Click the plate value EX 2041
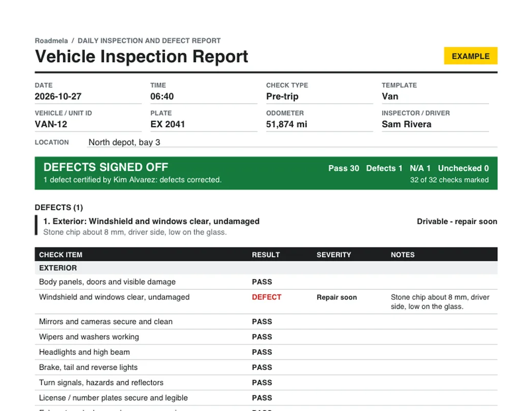This screenshot has height=411, width=532. (x=168, y=124)
